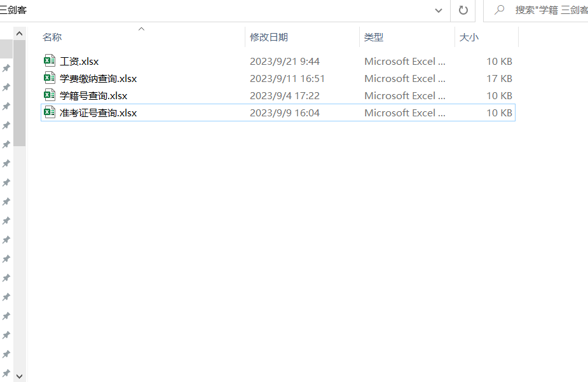Click the date 2023/9/9 16:04
This screenshot has width=588, height=382.
[x=285, y=113]
